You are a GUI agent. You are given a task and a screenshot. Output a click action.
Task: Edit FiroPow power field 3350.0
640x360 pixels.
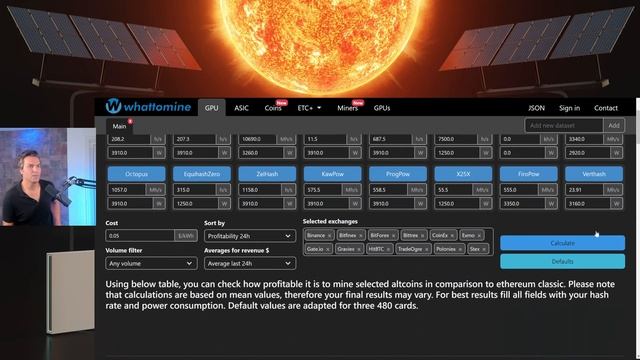click(x=522, y=203)
